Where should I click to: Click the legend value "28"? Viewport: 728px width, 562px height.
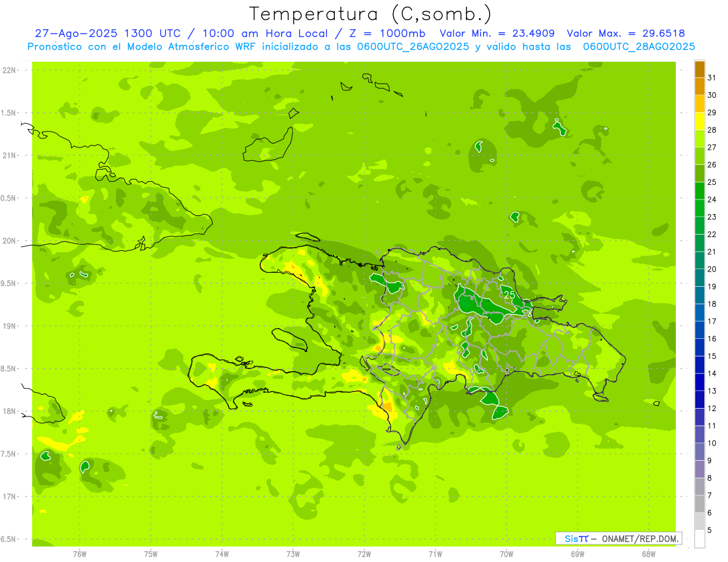(x=712, y=130)
